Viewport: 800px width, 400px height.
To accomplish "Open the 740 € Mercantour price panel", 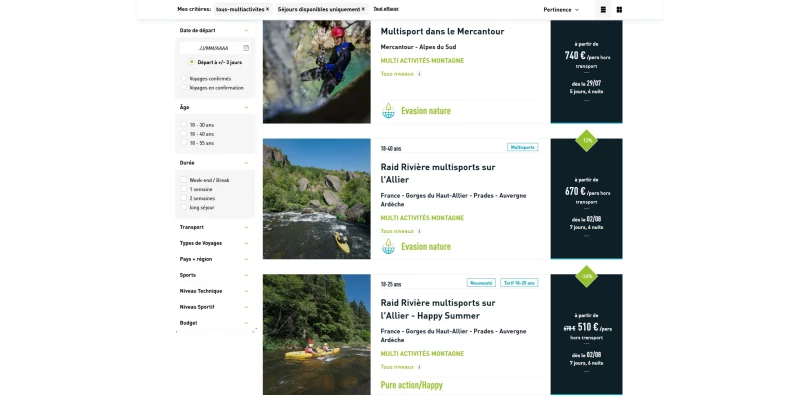I will 586,71.
